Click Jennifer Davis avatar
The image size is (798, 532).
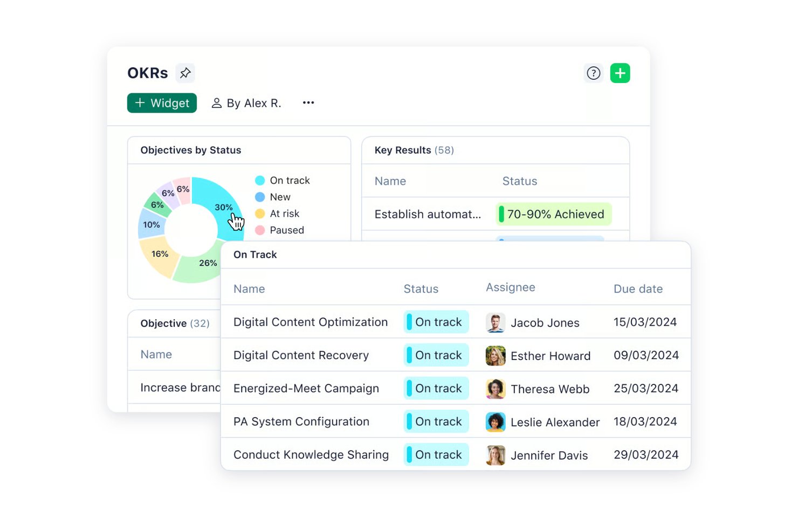tap(496, 455)
